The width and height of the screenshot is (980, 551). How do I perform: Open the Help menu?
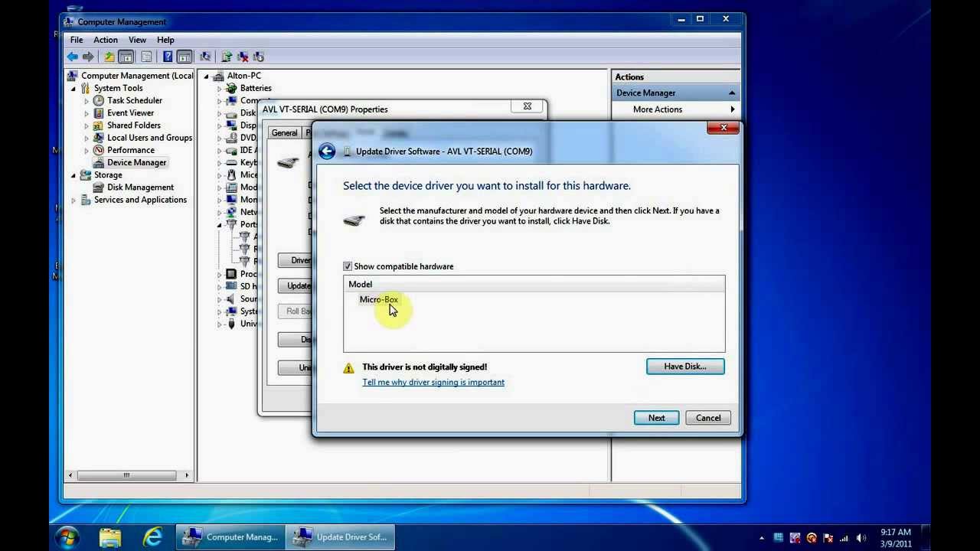(165, 40)
